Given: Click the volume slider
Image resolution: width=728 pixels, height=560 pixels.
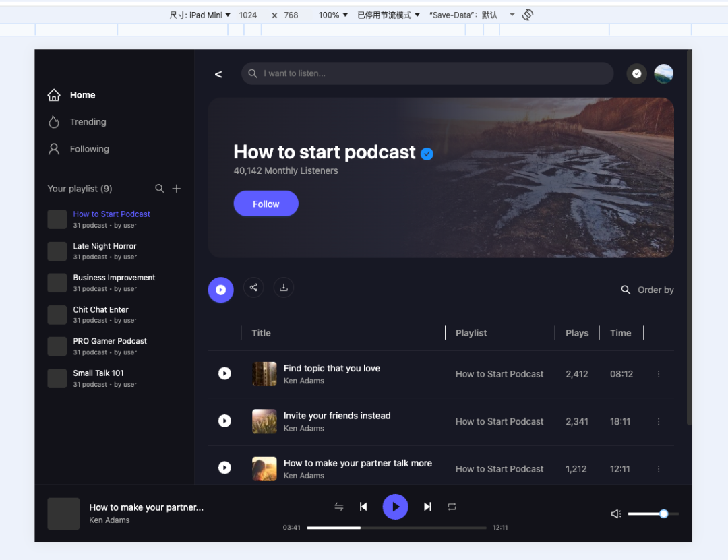Looking at the screenshot, I should tap(653, 514).
